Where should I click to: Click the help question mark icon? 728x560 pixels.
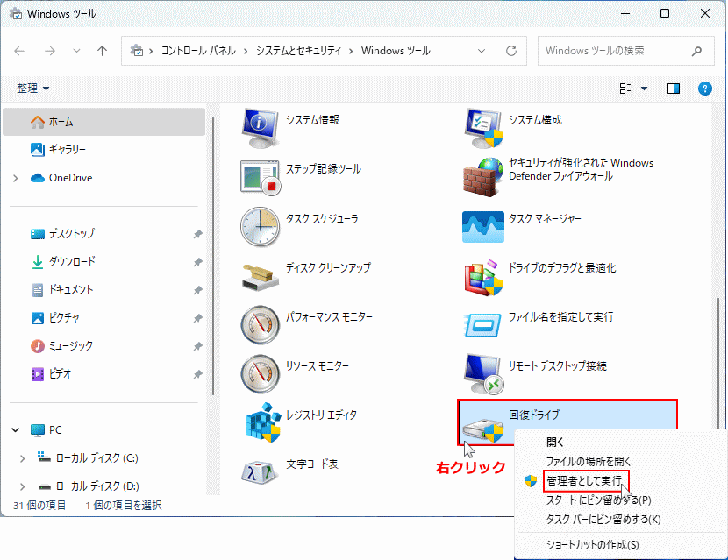[704, 89]
